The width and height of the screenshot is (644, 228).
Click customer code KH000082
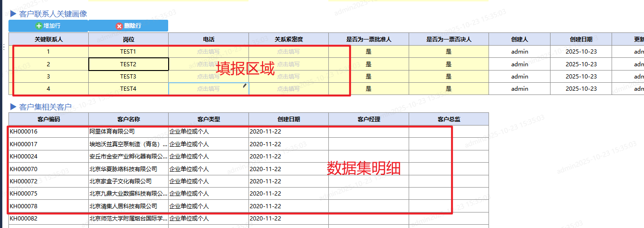coord(23,218)
